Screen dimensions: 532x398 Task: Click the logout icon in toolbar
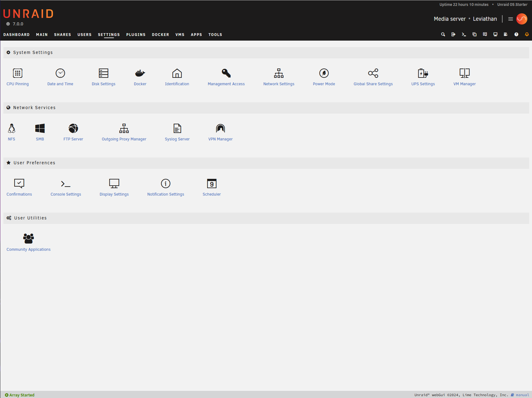453,34
